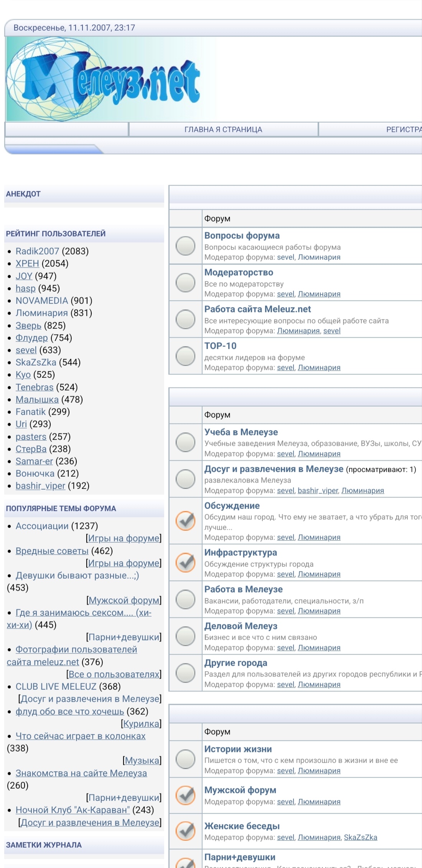Viewport: 422px width, 868px height.
Task: Click the checked icon beside Инфраструктура
Action: coord(185,563)
